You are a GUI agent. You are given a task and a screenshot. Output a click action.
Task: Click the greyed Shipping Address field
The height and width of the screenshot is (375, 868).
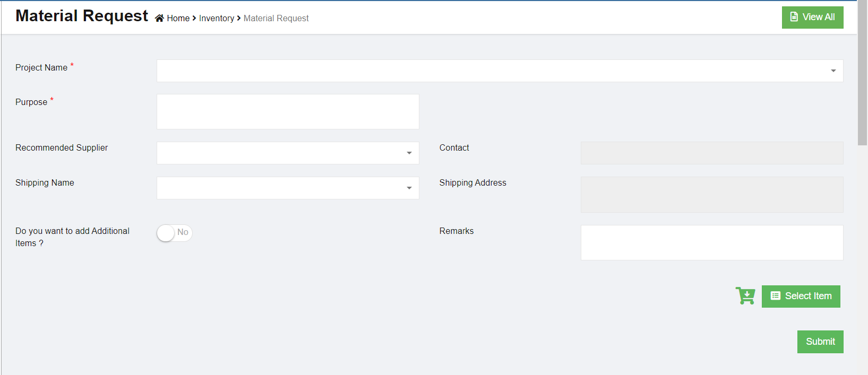click(711, 195)
